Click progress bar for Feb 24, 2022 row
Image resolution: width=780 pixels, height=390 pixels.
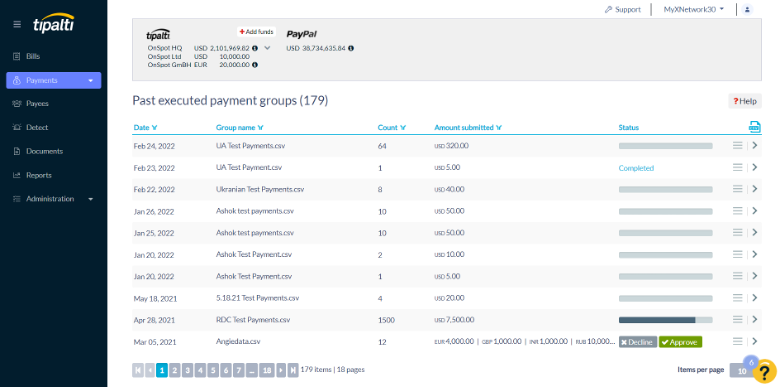[666, 146]
